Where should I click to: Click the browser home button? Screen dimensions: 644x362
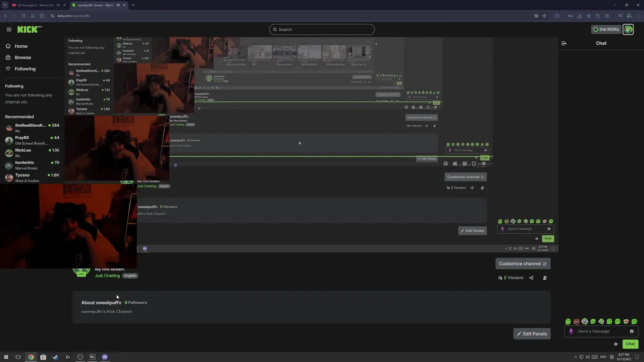click(33, 16)
